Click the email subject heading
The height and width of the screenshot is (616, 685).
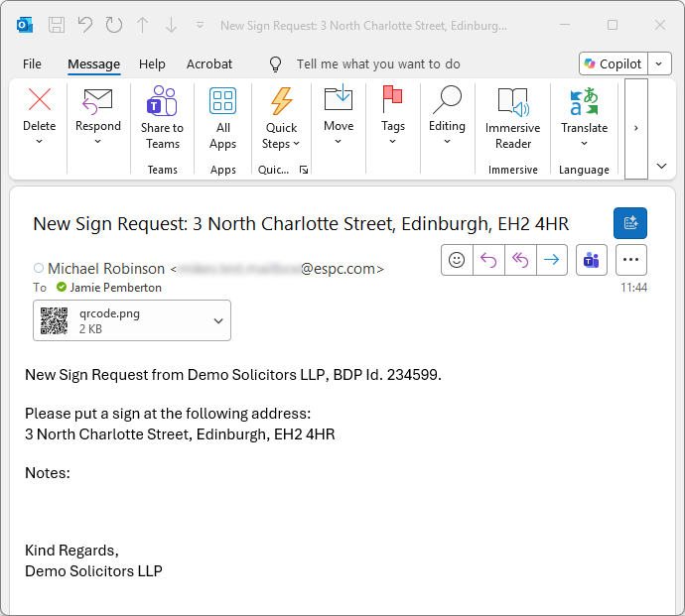(301, 224)
